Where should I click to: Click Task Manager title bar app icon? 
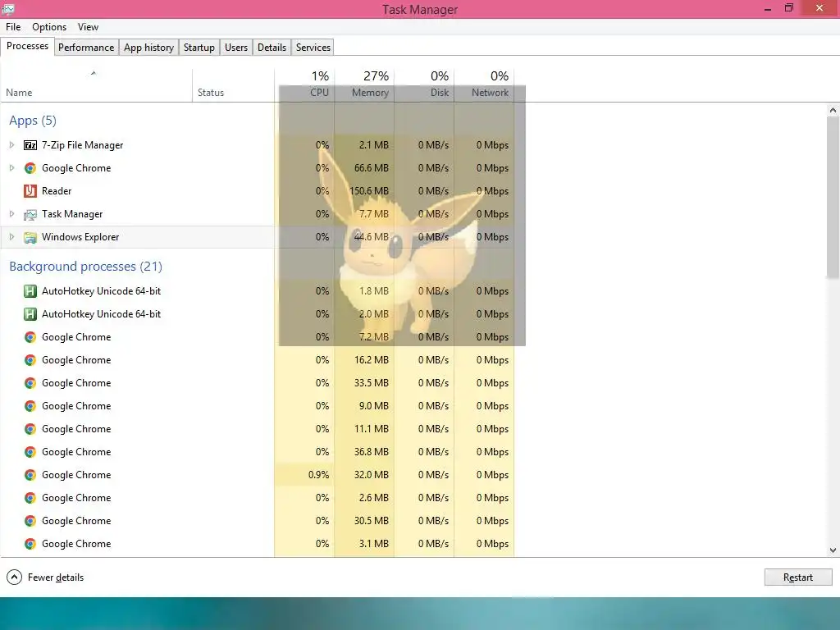pos(8,8)
